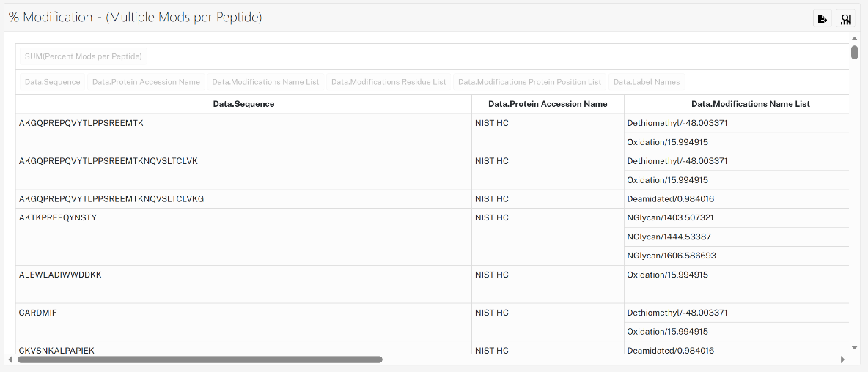Image resolution: width=868 pixels, height=372 pixels.
Task: Select Data.Protein Accession Name grouping chip
Action: pyautogui.click(x=146, y=82)
